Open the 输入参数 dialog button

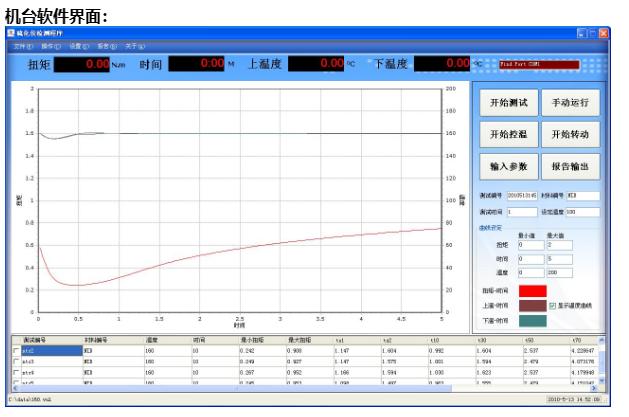pyautogui.click(x=508, y=165)
